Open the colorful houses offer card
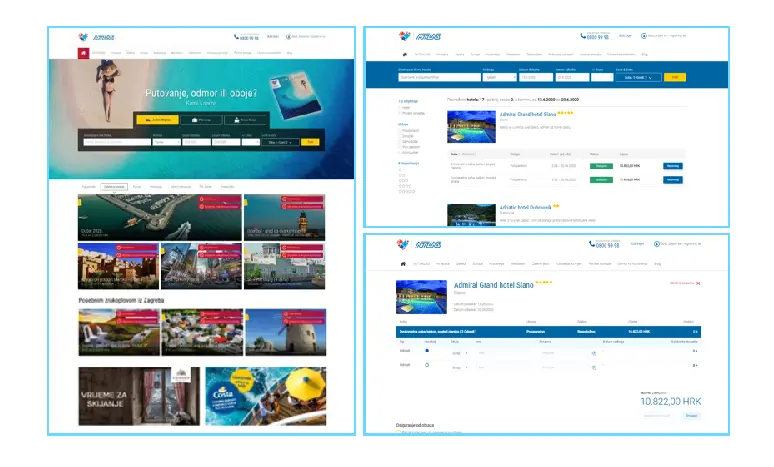 (x=202, y=332)
